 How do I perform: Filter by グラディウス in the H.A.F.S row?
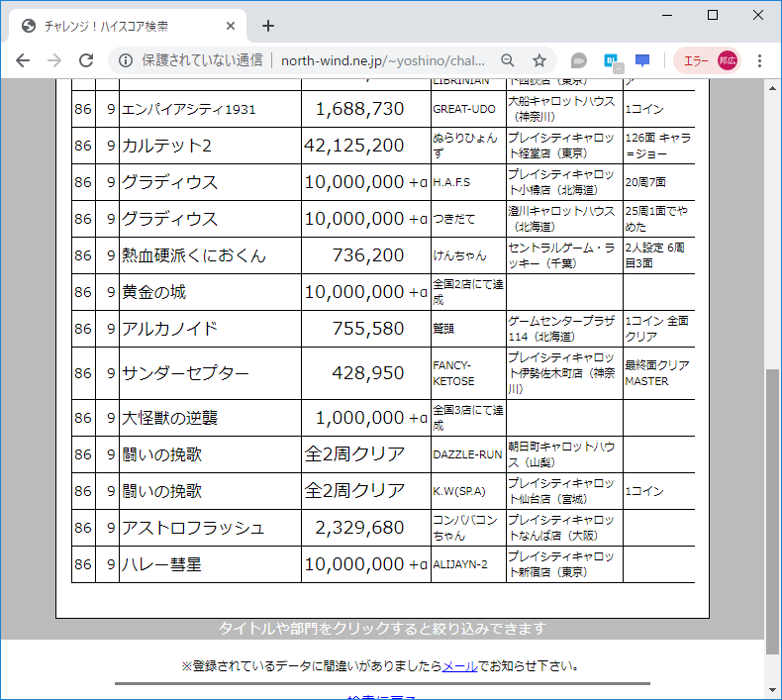point(169,182)
